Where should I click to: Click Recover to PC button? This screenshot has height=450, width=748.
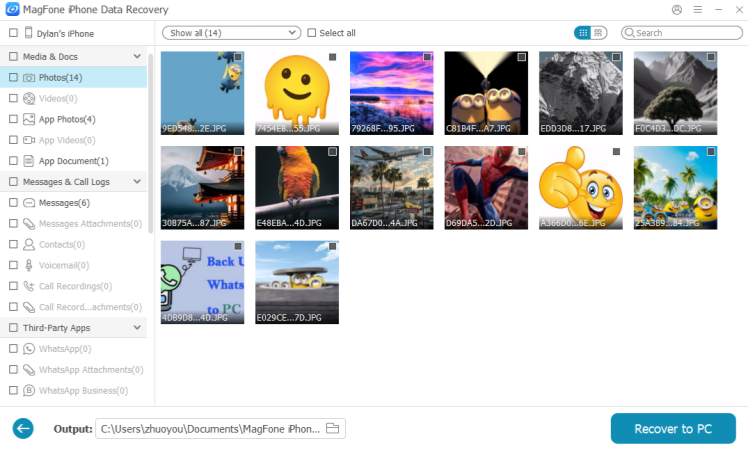click(673, 429)
